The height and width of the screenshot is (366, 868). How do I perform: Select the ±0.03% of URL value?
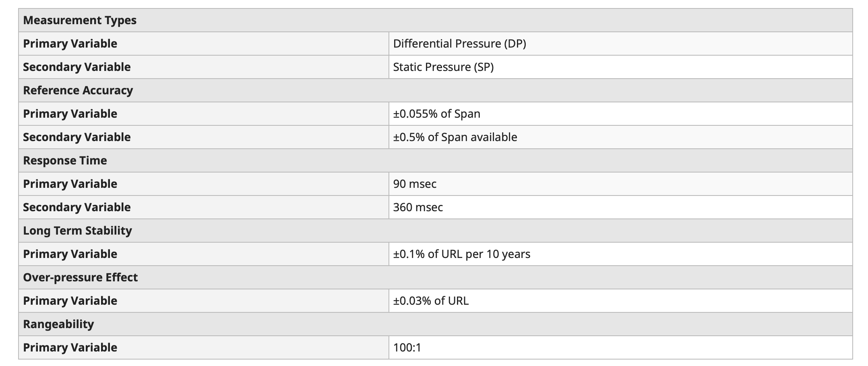tap(431, 301)
